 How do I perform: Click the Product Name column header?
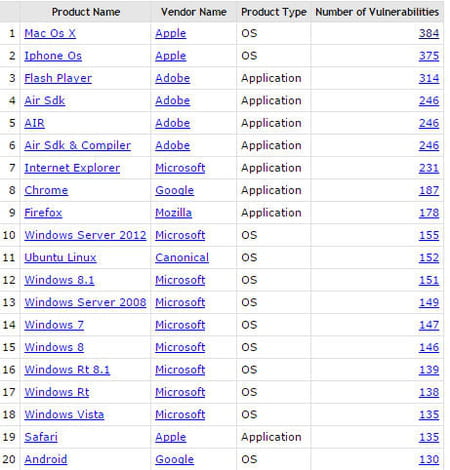pyautogui.click(x=86, y=12)
